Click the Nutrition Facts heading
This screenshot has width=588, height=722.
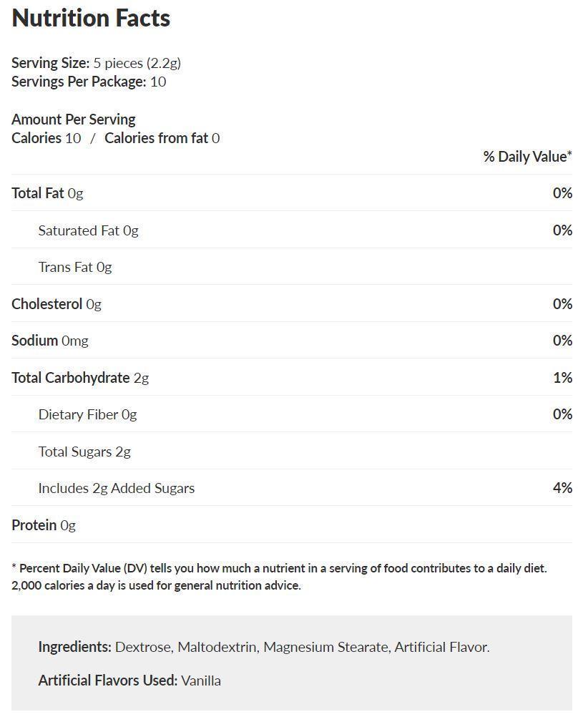point(91,19)
